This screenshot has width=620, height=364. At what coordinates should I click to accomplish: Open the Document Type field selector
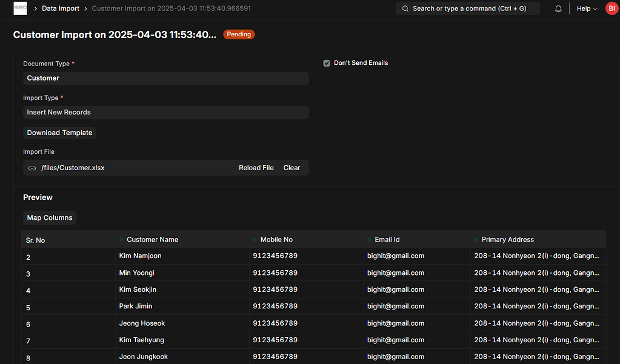pos(166,78)
